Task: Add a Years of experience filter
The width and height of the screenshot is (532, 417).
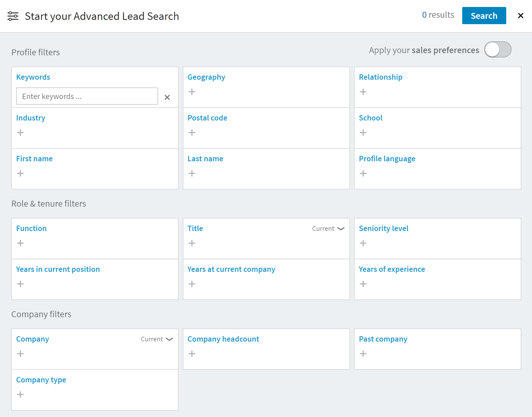Action: (363, 284)
